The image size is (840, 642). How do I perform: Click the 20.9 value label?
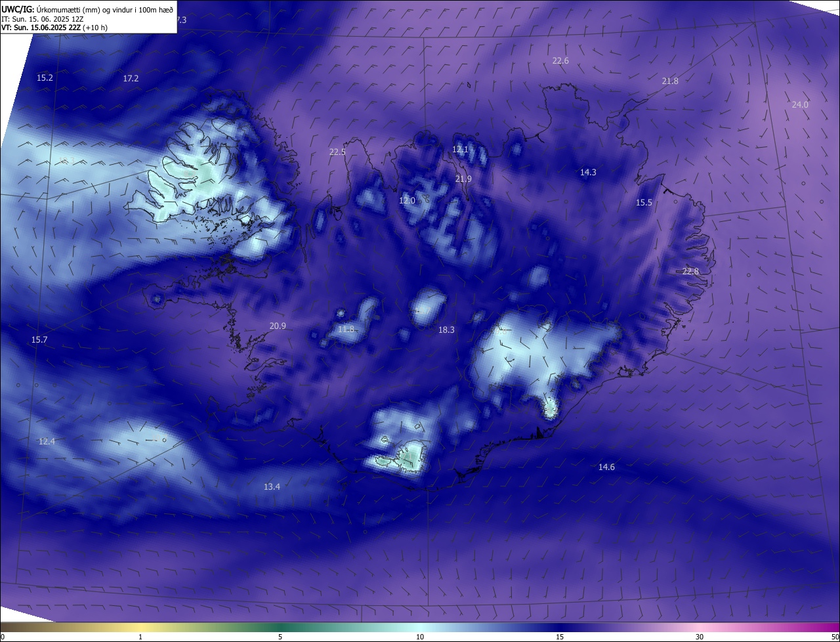tap(278, 326)
